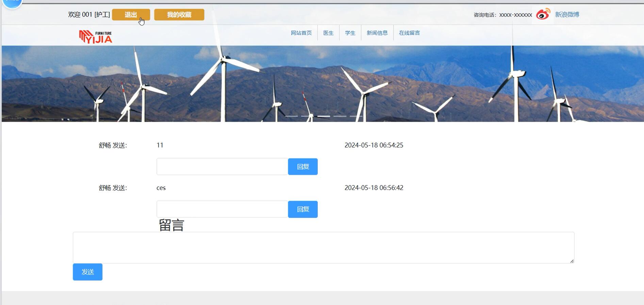Select the active third carousel indicator
This screenshot has height=305, width=644.
pyautogui.click(x=324, y=116)
